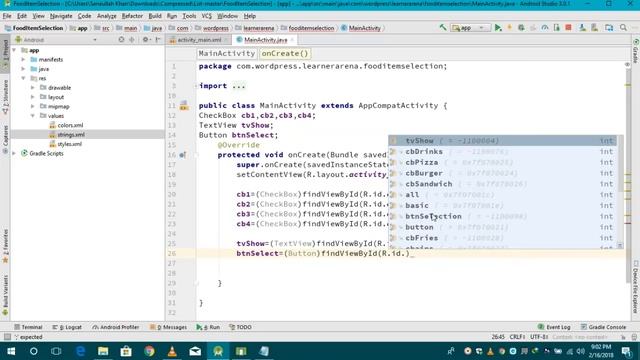
Task: Toggle tool window bars icon at bottom-left corner
Action: coord(7,337)
